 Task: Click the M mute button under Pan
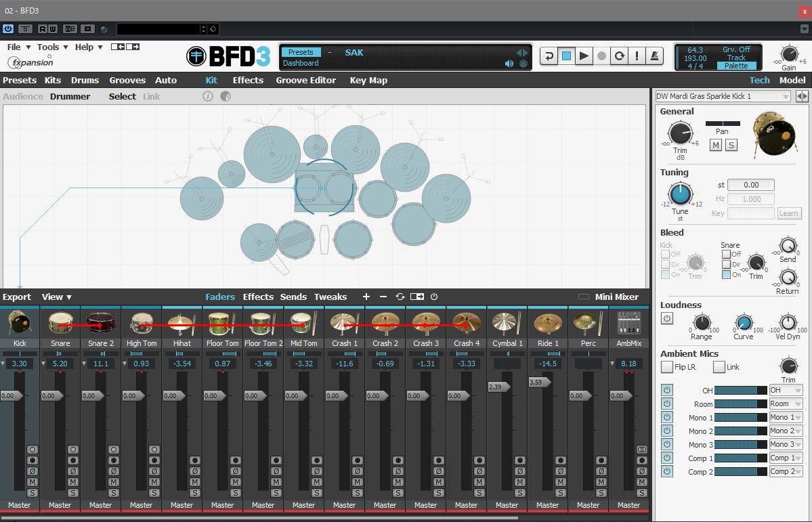tap(716, 145)
